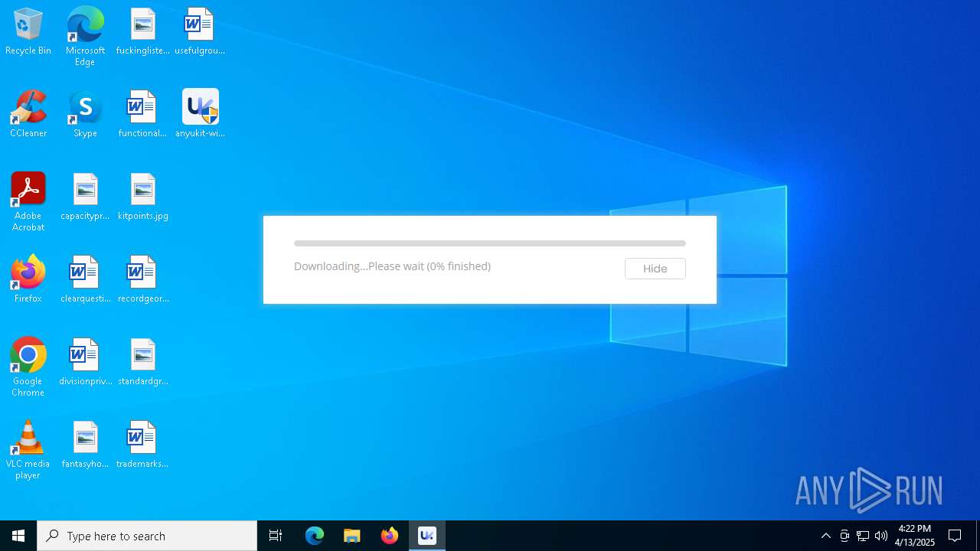Select the kitpoints.jpg image file
Image resolution: width=980 pixels, height=551 pixels.
142,197
